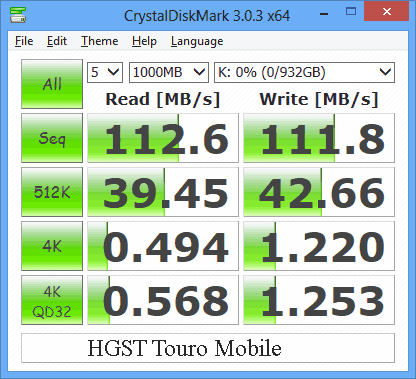Click the 512K write result 42.66

[319, 192]
